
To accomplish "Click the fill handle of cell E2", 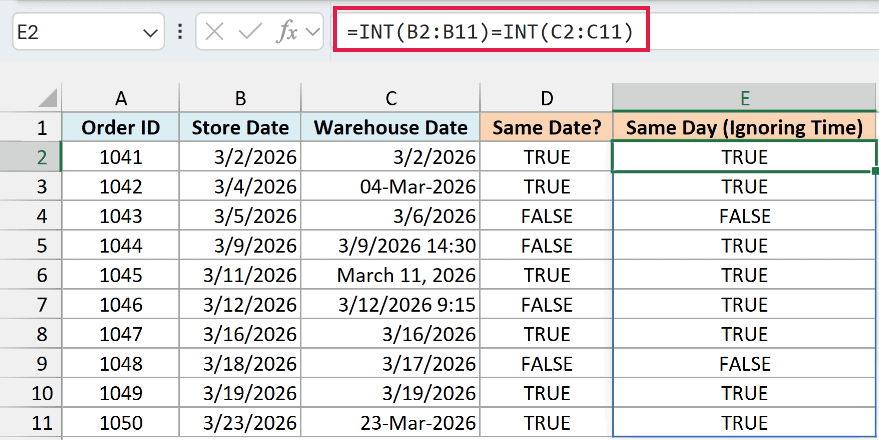I will (875, 170).
